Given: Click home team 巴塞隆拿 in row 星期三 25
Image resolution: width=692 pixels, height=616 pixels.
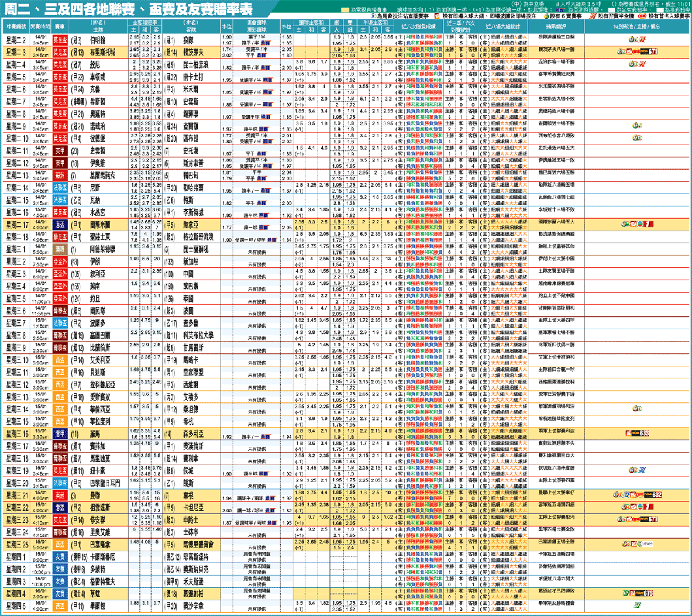Looking at the screenshot, I should click(x=100, y=545).
